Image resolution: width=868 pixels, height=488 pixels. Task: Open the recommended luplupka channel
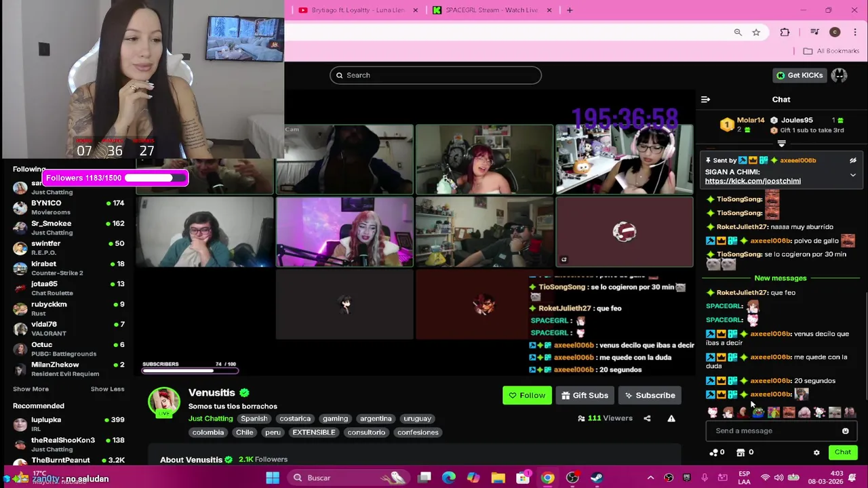coord(68,424)
